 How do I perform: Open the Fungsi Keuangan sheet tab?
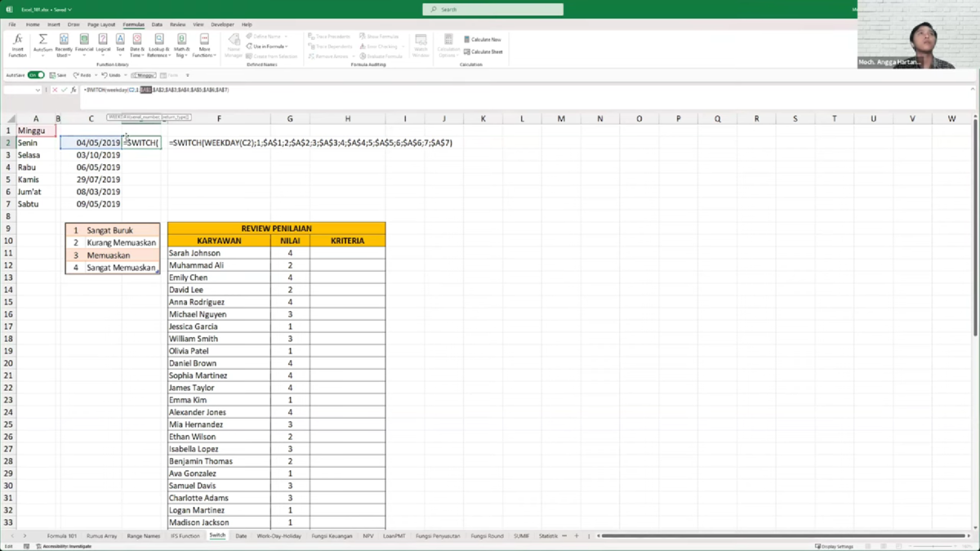tap(332, 536)
